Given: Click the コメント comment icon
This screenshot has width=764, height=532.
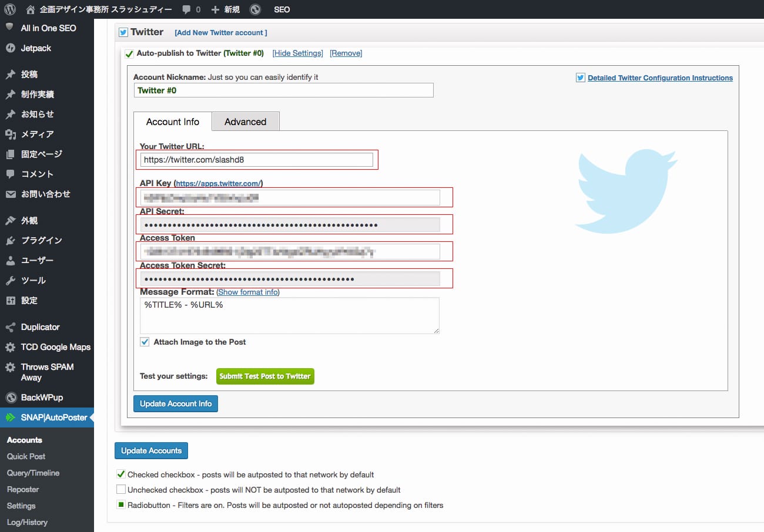Looking at the screenshot, I should coord(10,174).
